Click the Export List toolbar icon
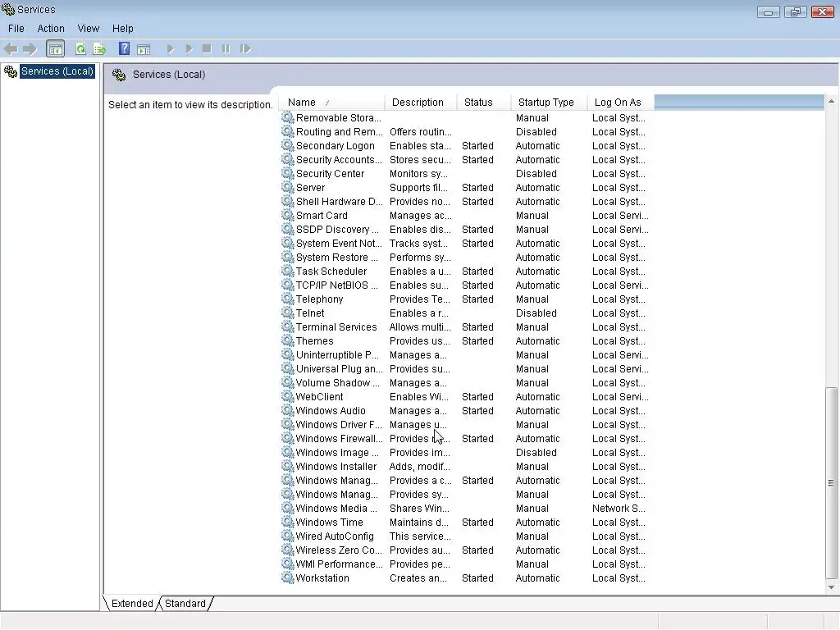 (99, 49)
